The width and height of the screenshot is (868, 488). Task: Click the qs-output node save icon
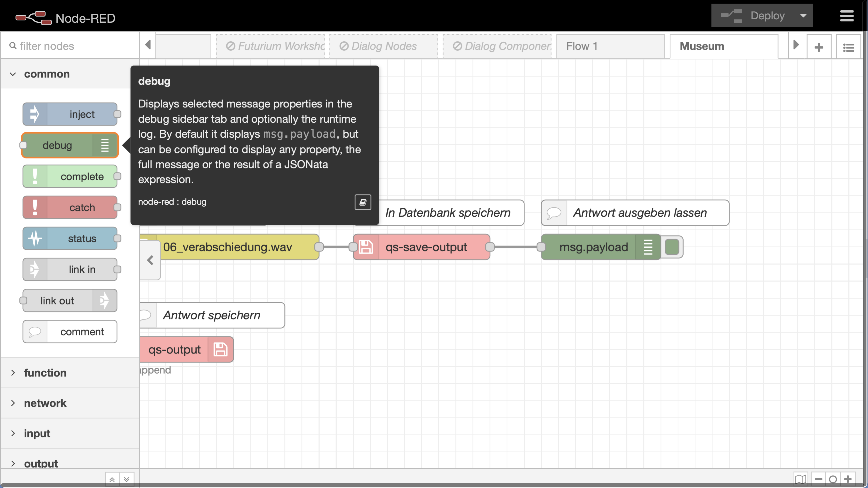pyautogui.click(x=220, y=349)
